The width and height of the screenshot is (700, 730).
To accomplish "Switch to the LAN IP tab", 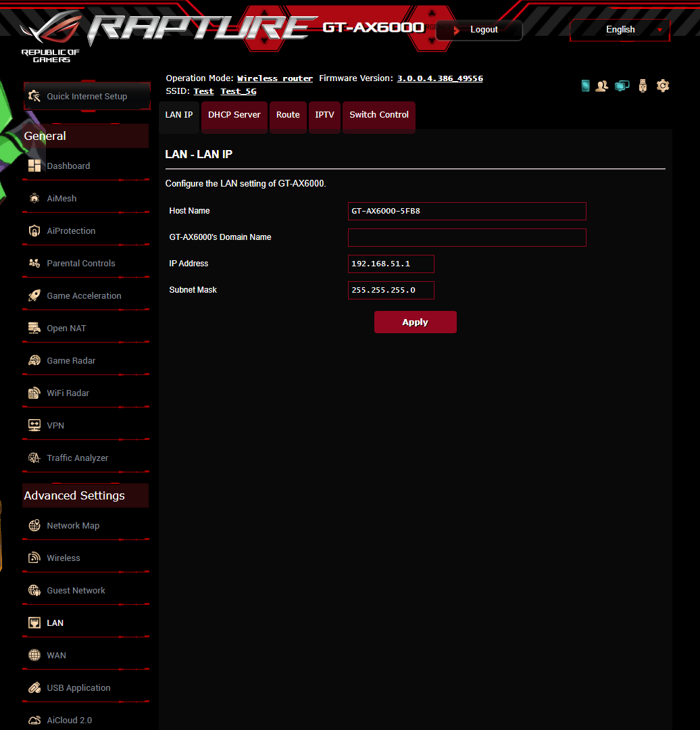I will click(x=179, y=115).
